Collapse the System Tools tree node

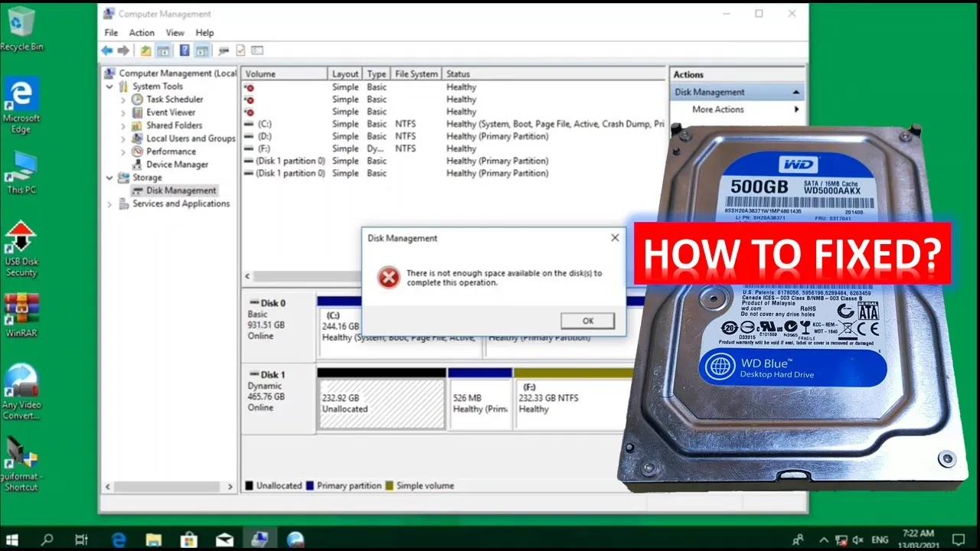(110, 86)
